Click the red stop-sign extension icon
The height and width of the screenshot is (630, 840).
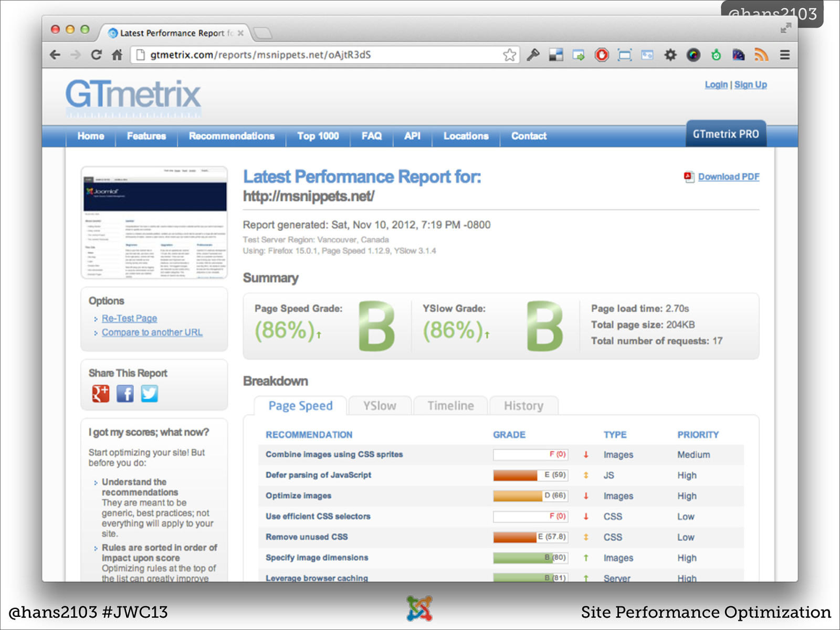(x=602, y=55)
